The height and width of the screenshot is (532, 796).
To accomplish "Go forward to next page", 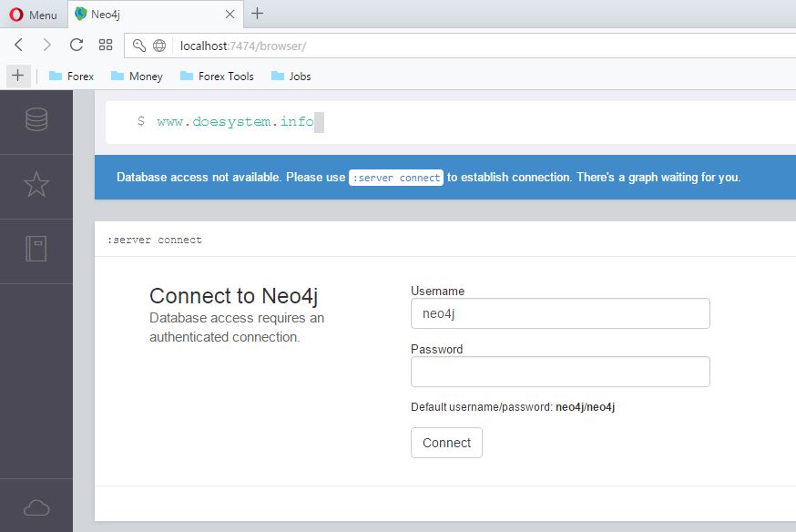I will (46, 46).
